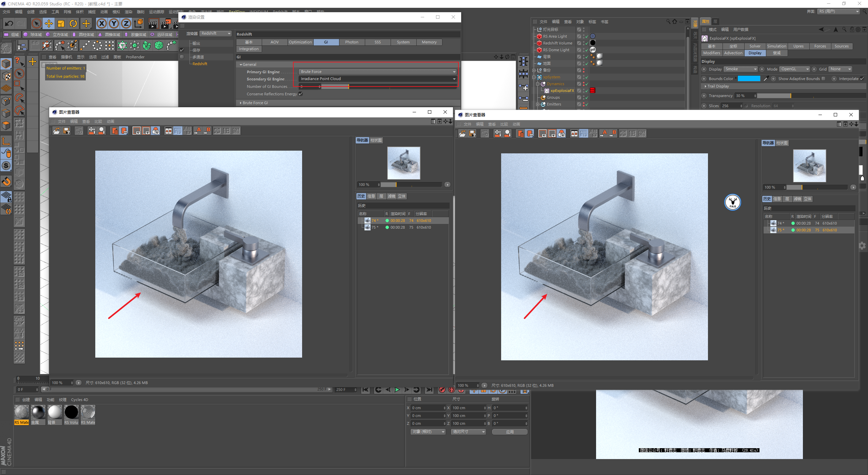Toggle Conserve Reflections Energy checkbox

(x=300, y=94)
